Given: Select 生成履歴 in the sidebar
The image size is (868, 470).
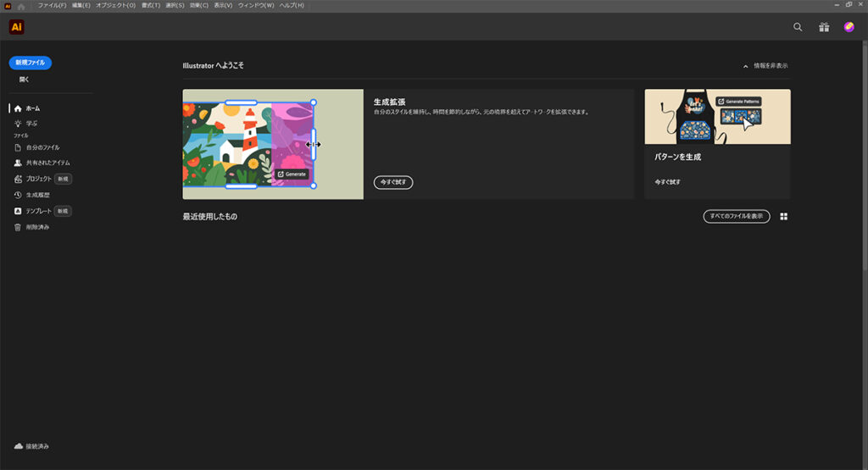Looking at the screenshot, I should pyautogui.click(x=37, y=195).
